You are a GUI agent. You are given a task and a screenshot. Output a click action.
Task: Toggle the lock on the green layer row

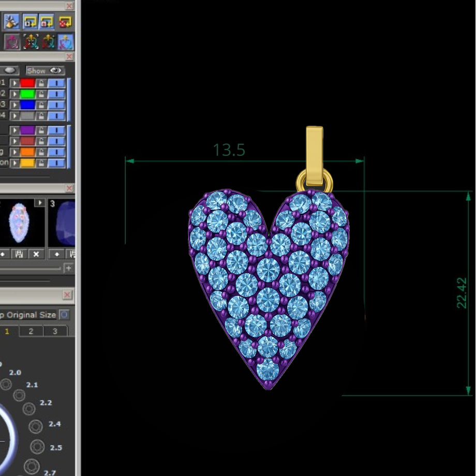(41, 94)
